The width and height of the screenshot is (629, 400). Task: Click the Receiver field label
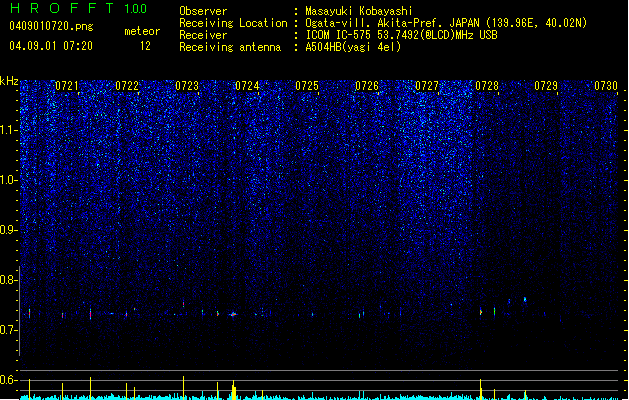pos(203,35)
